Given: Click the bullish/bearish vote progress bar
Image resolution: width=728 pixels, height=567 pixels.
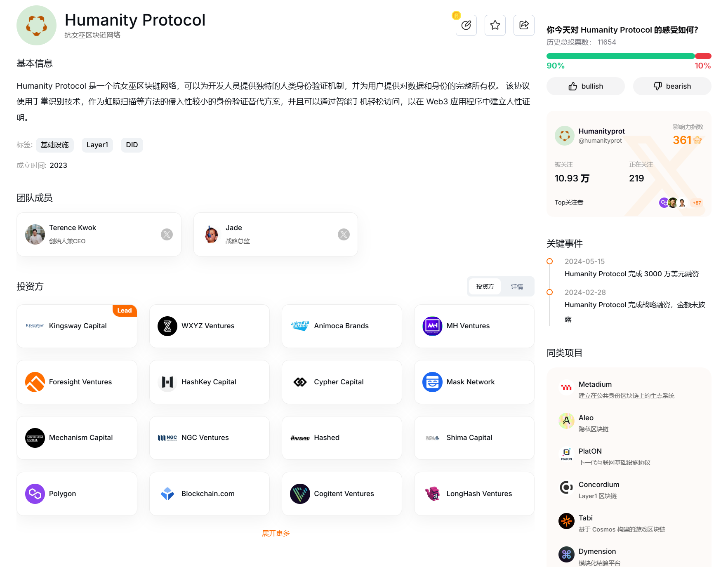Looking at the screenshot, I should click(x=629, y=56).
